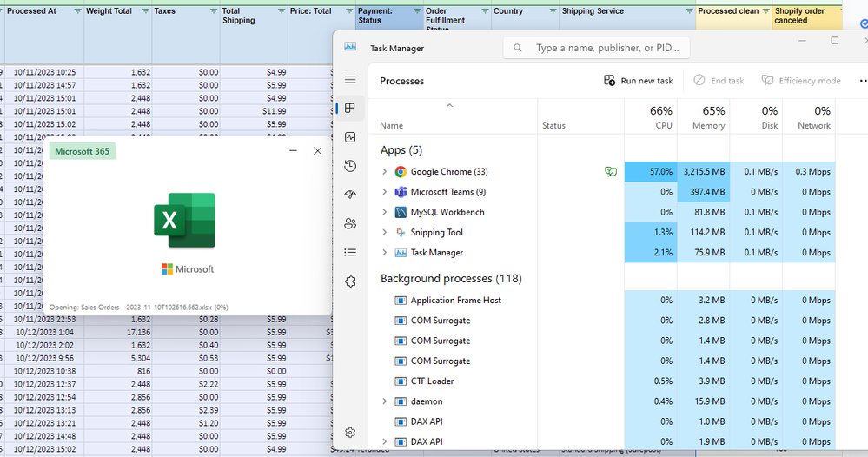Open Task Manager hamburger navigation menu

[x=350, y=80]
